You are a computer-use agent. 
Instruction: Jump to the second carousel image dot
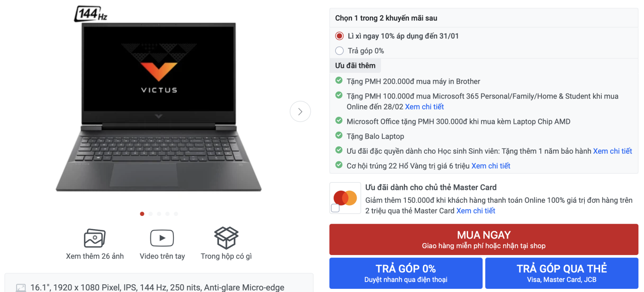coord(151,214)
